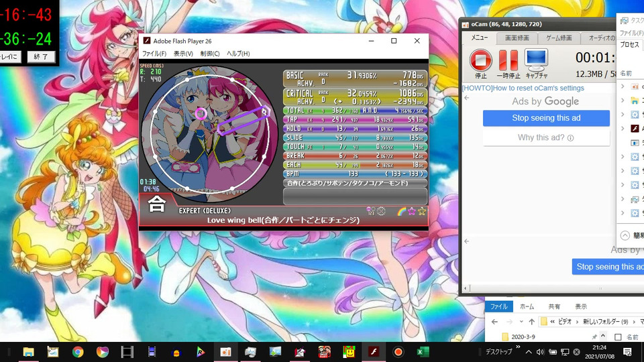Click the ビデオ breadcrumb in Explorer's address bar

[565, 321]
